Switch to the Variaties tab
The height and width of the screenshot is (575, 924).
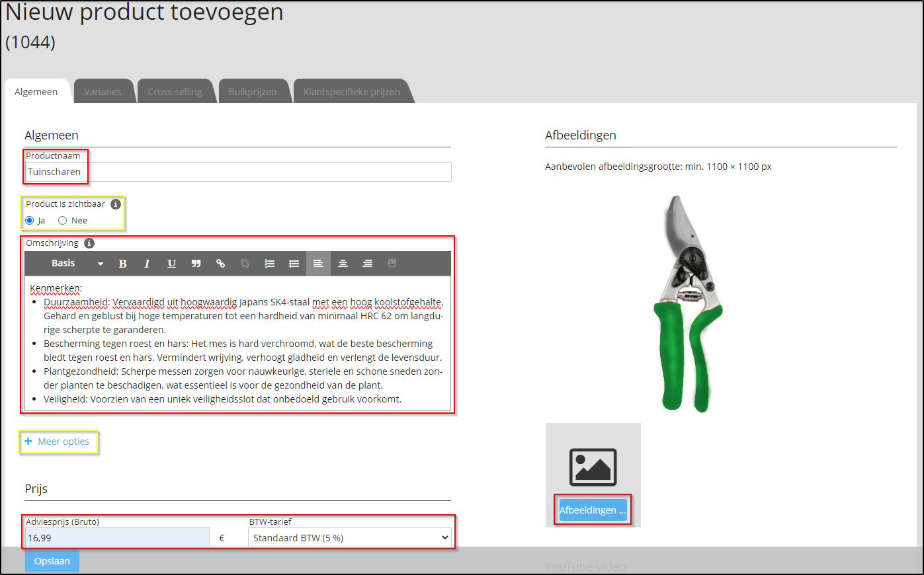point(104,91)
